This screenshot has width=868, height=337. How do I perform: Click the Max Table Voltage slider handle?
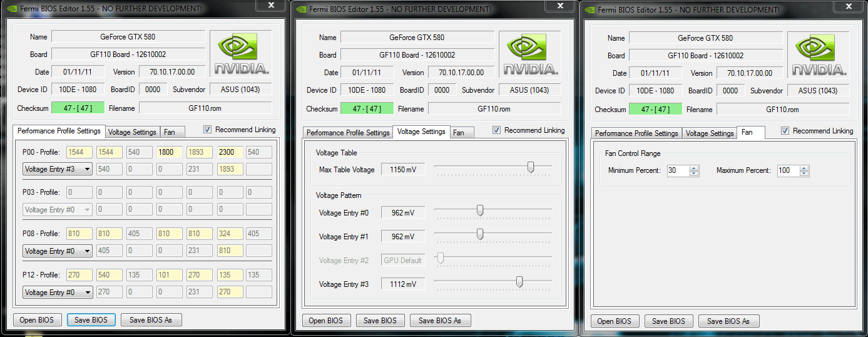pos(531,167)
